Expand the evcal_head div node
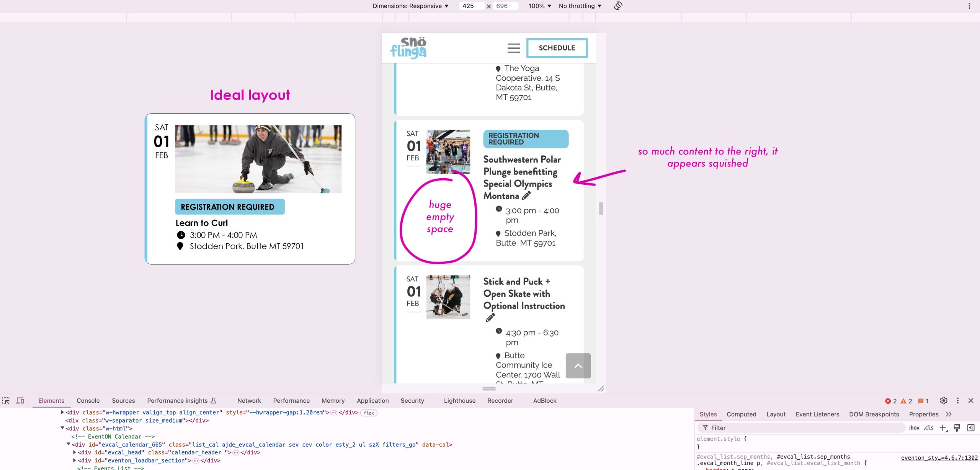 pos(75,452)
